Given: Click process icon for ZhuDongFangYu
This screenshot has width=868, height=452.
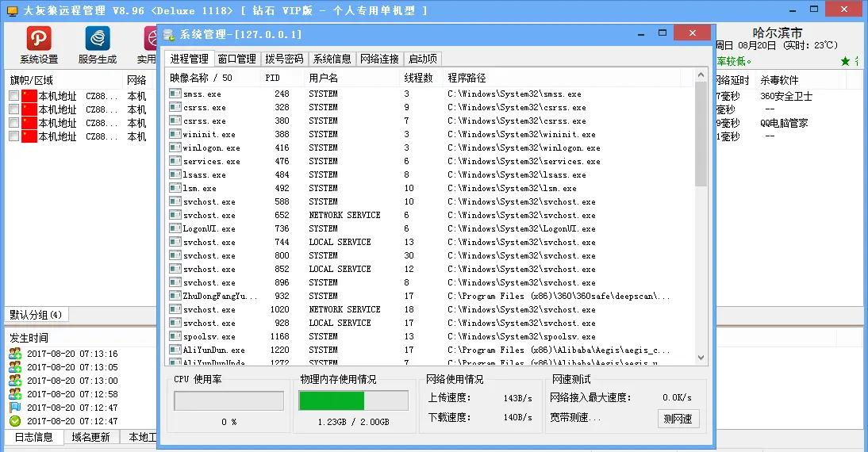Looking at the screenshot, I should tap(175, 296).
